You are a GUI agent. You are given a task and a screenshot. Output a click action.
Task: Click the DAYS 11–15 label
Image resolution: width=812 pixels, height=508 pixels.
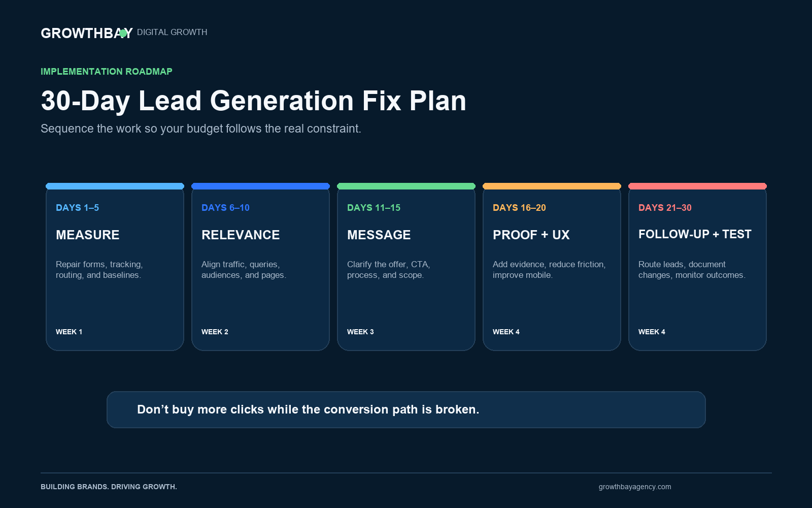(x=374, y=208)
